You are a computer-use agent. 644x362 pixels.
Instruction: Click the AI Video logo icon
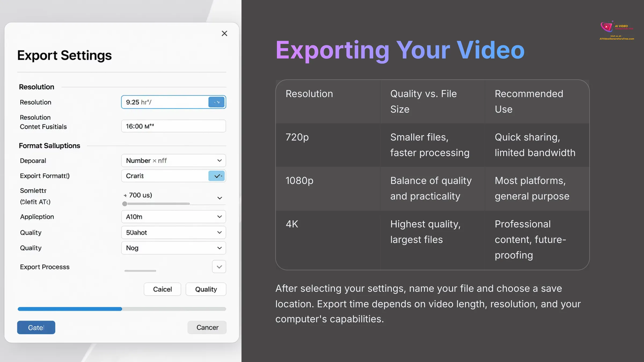point(607,27)
